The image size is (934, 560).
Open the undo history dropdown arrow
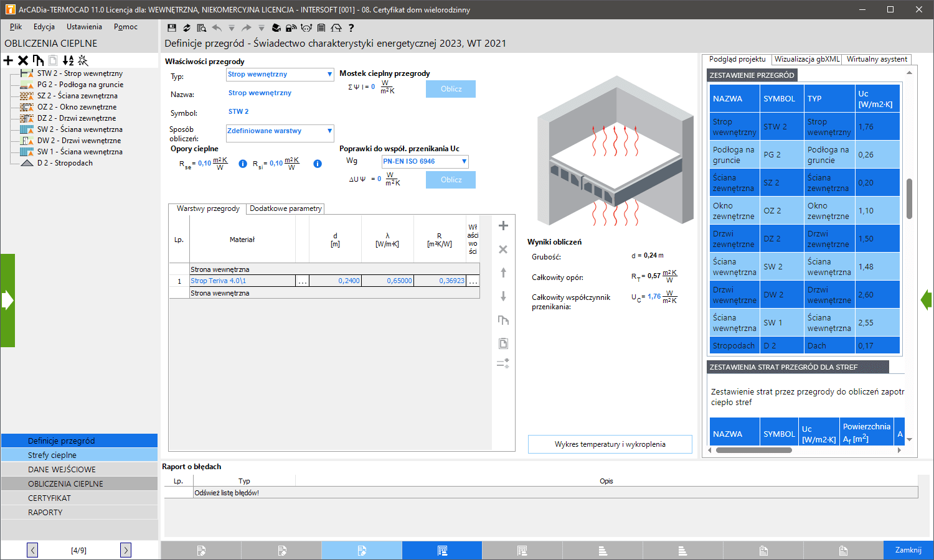(x=232, y=28)
